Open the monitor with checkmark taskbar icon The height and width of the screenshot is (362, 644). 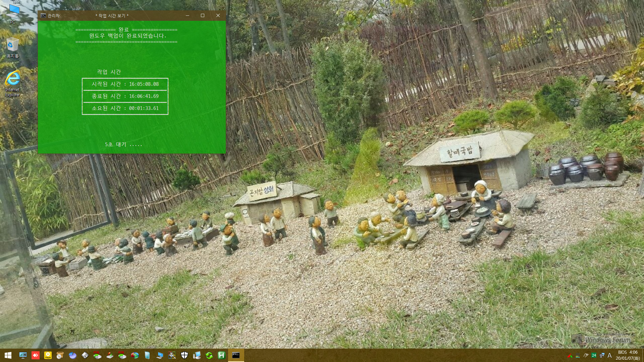tap(160, 355)
